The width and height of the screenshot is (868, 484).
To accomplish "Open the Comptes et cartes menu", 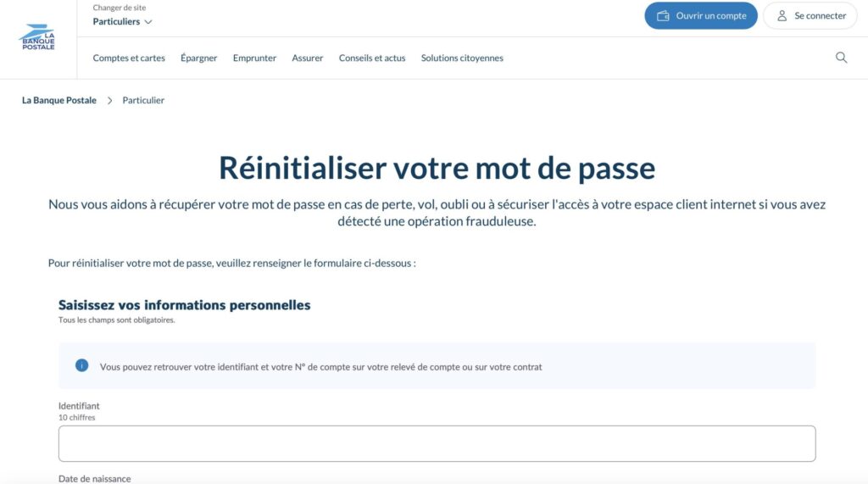I will pyautogui.click(x=129, y=58).
